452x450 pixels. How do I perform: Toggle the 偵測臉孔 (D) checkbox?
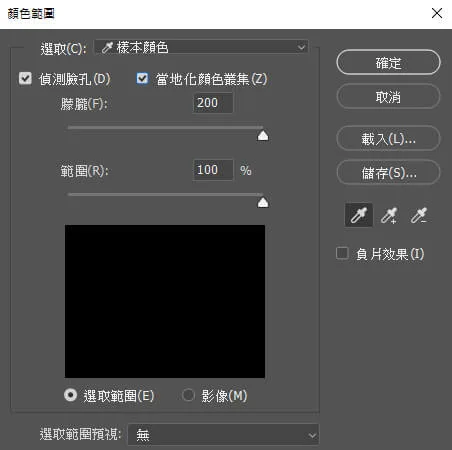[25, 79]
